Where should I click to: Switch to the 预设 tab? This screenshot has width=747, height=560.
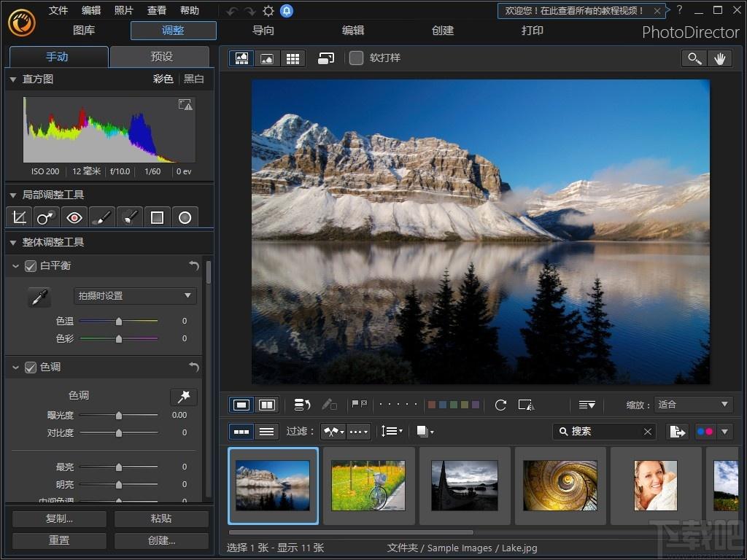[161, 57]
